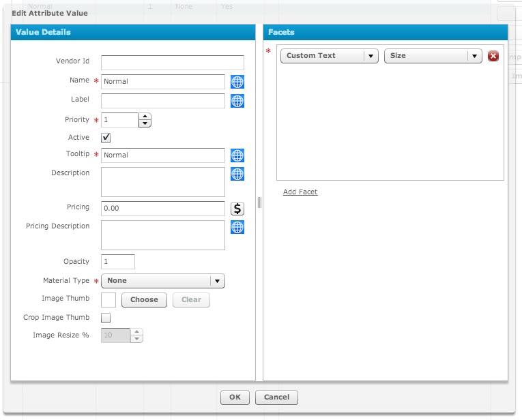Open localization globe next to Pricing Description
This screenshot has width=522, height=420.
click(237, 227)
